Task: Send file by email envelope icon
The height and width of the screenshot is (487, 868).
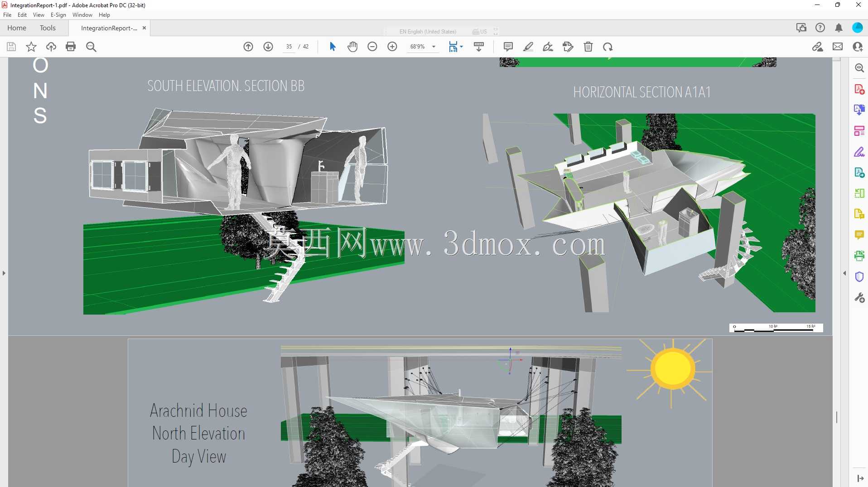Action: tap(838, 47)
